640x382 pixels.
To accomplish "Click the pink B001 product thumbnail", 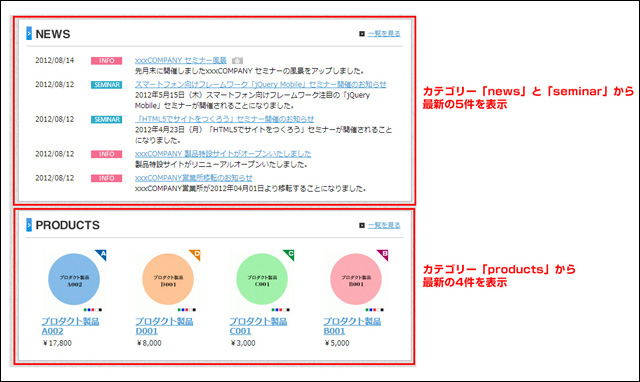I will tap(356, 280).
